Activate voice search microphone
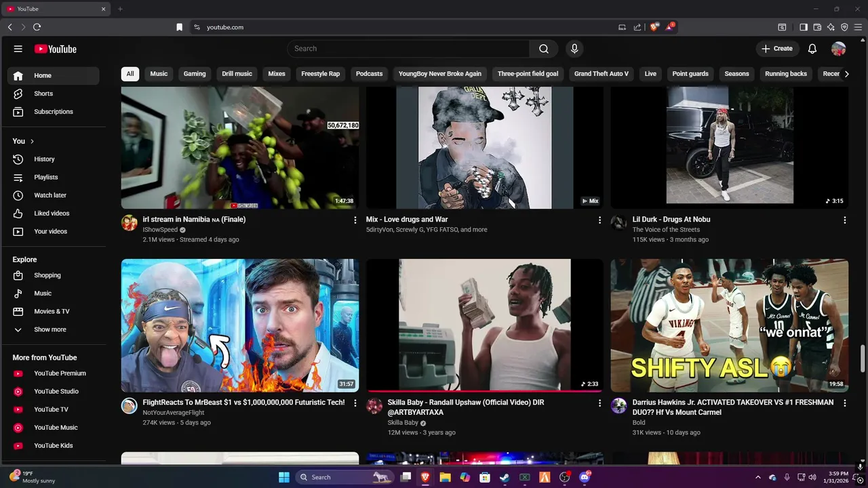 [x=574, y=49]
